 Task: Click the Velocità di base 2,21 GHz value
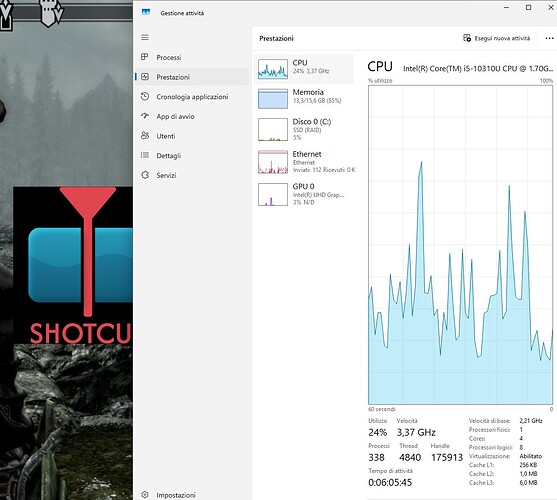pyautogui.click(x=531, y=420)
